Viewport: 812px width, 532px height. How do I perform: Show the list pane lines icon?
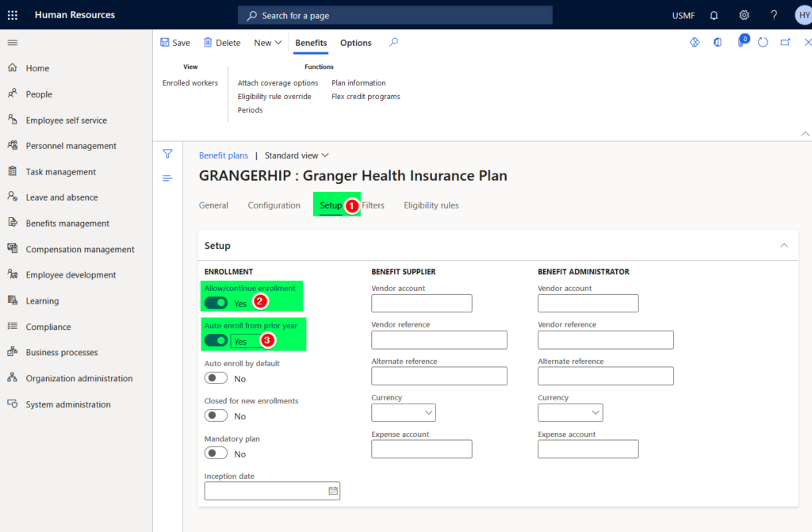(x=167, y=178)
